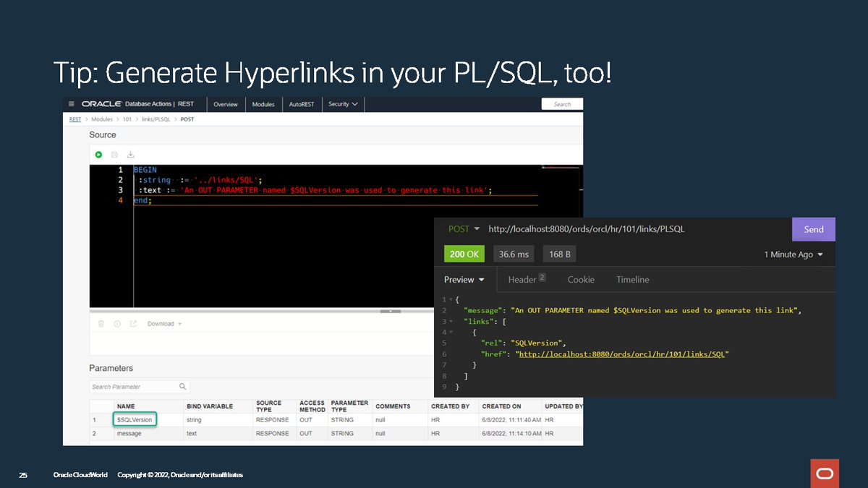The image size is (868, 488).
Task: Click the 200 OK status badge
Action: click(464, 254)
